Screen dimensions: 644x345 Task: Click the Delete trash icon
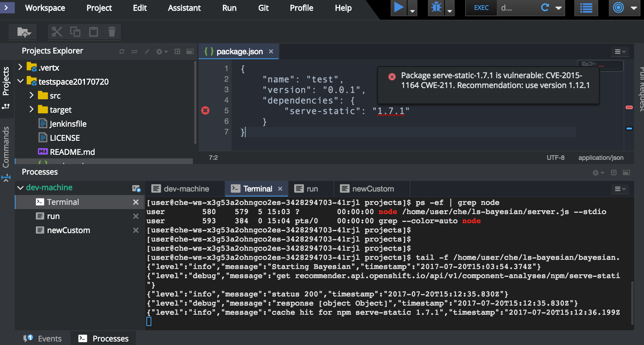[112, 32]
